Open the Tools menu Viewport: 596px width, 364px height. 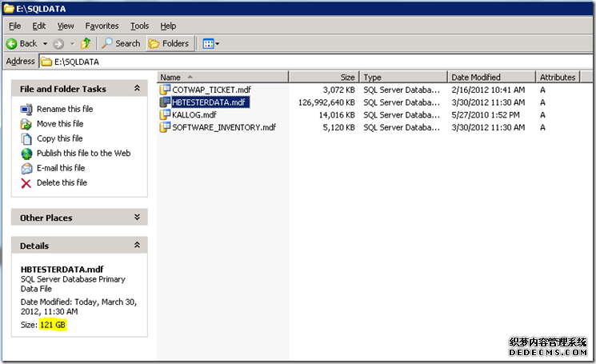tap(139, 26)
